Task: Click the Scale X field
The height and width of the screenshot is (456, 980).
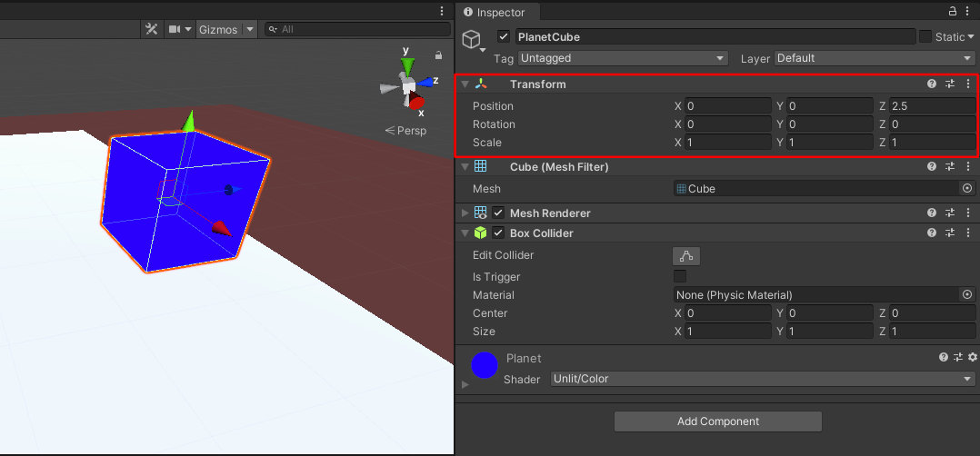Action: (x=727, y=143)
